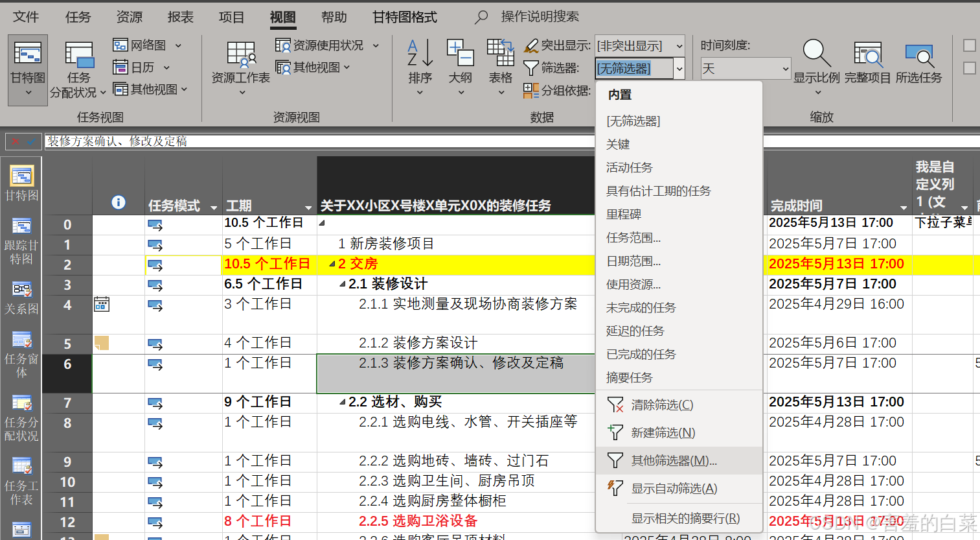This screenshot has height=540, width=980.
Task: Choose 未完成的任务 filter
Action: pos(679,307)
